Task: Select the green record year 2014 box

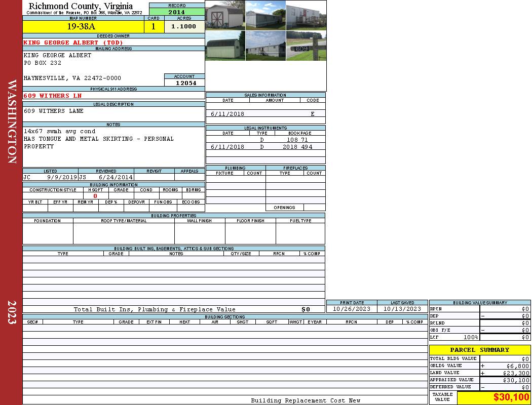Action: tap(177, 12)
